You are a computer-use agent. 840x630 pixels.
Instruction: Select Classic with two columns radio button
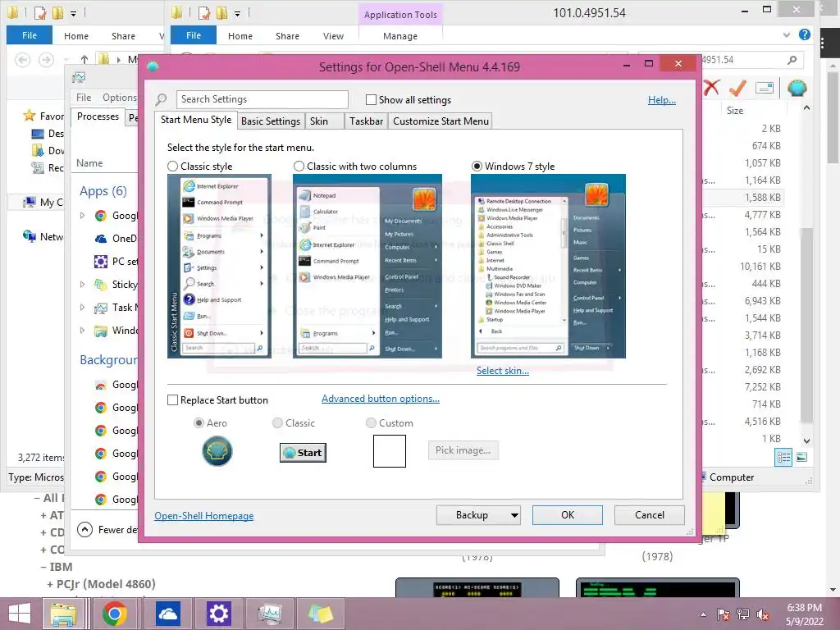tap(299, 166)
